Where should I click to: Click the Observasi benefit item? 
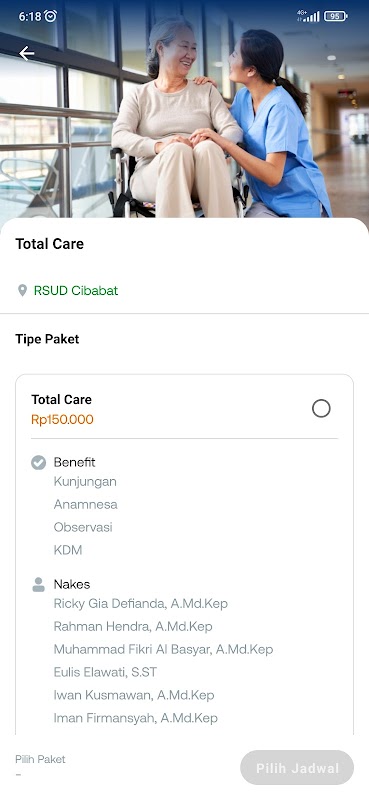pos(83,527)
